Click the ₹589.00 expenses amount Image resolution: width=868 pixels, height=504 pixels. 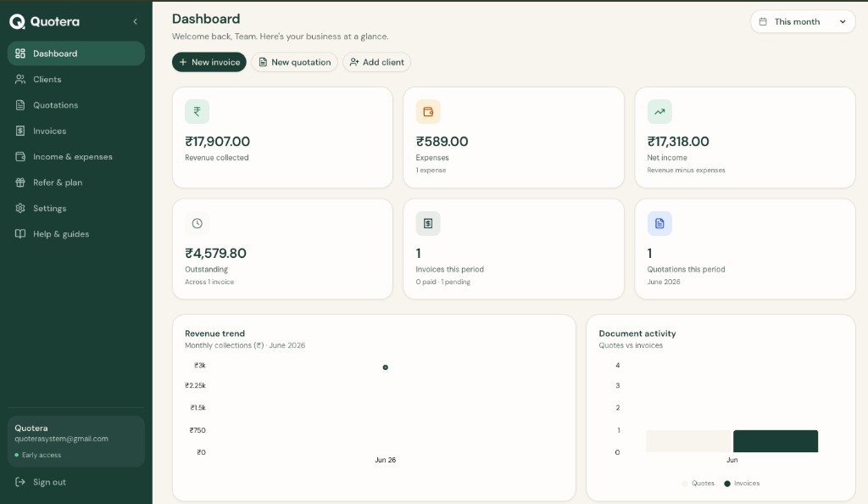click(x=442, y=142)
